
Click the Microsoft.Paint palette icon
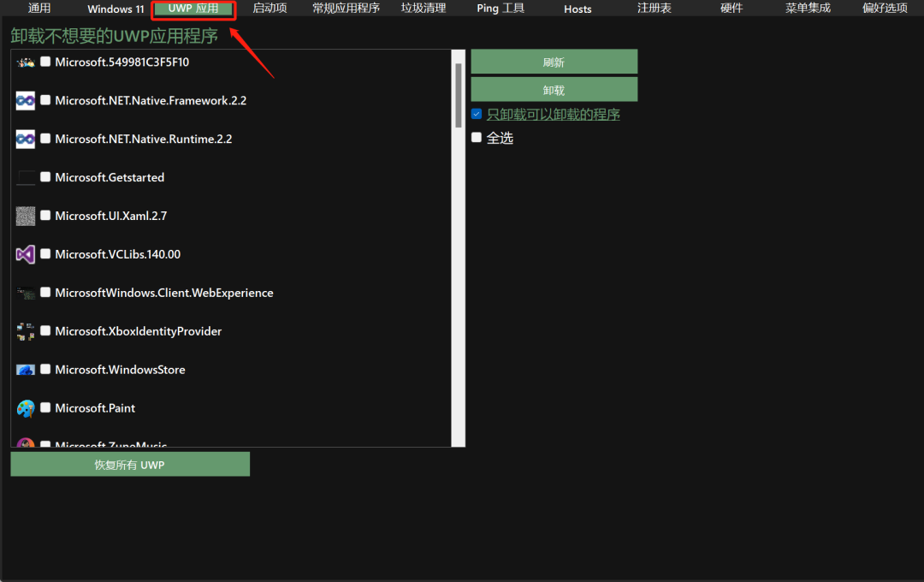[26, 408]
